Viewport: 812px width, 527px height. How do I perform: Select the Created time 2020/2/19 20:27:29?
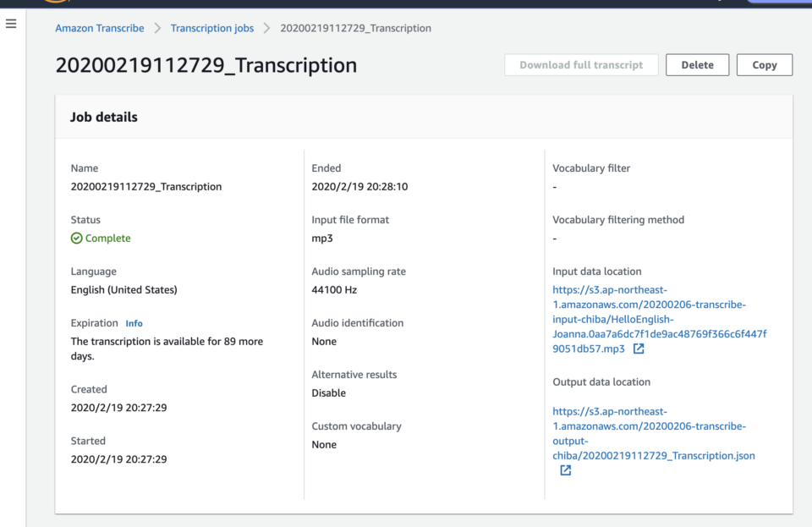[118, 408]
